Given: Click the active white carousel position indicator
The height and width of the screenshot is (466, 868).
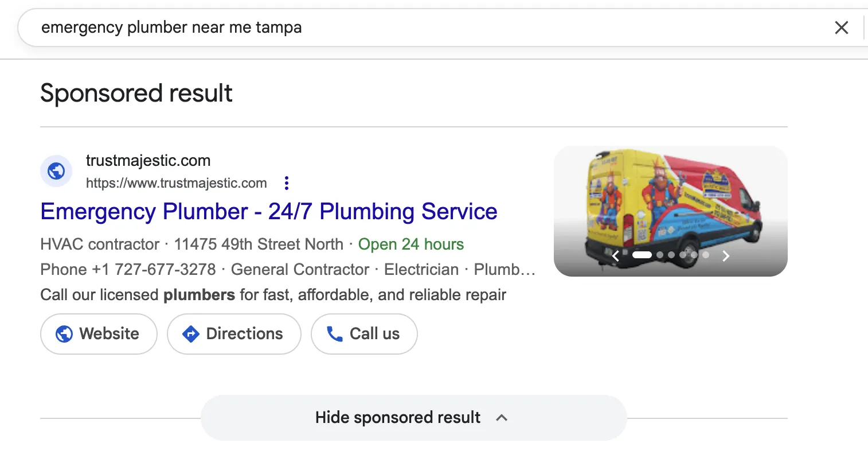Looking at the screenshot, I should point(642,254).
